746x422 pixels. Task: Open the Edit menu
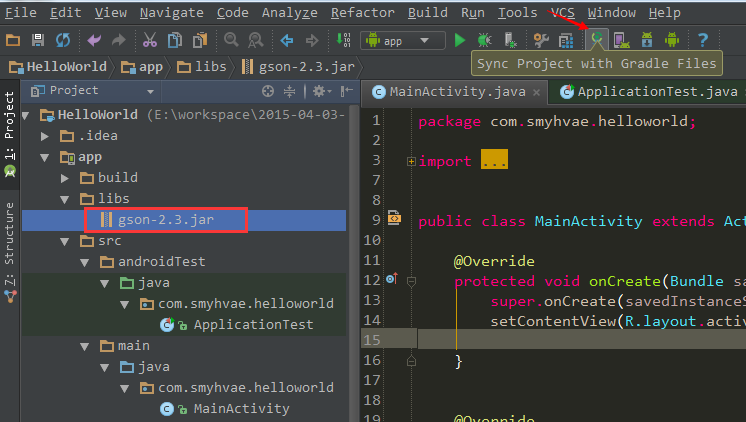click(x=66, y=12)
